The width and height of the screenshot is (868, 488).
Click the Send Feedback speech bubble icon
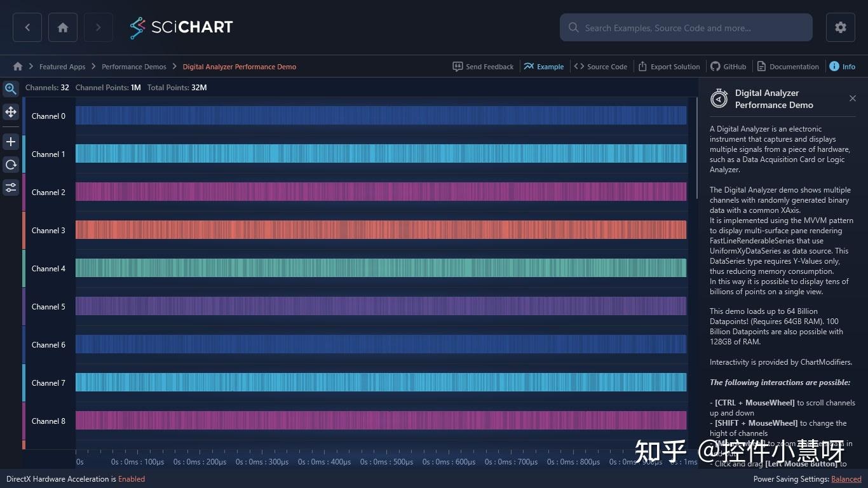click(x=458, y=66)
